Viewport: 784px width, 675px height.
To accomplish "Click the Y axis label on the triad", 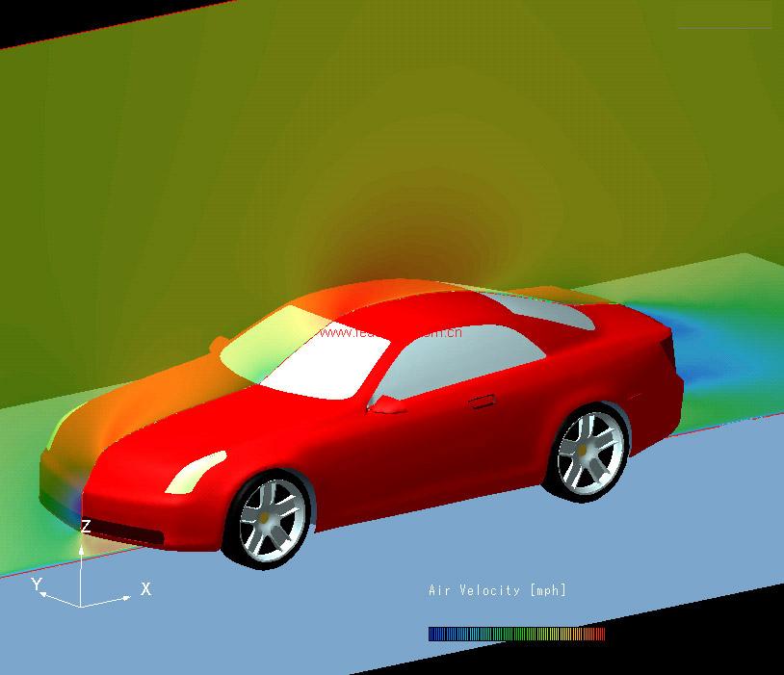I will [37, 584].
